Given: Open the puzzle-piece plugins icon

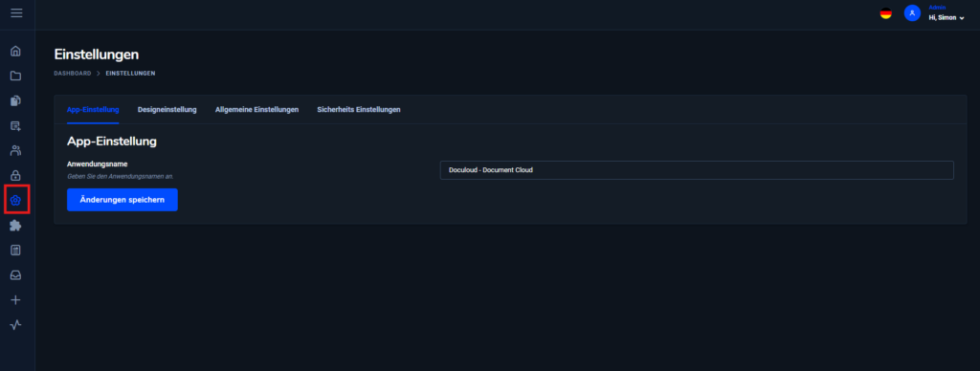Looking at the screenshot, I should coord(15,226).
